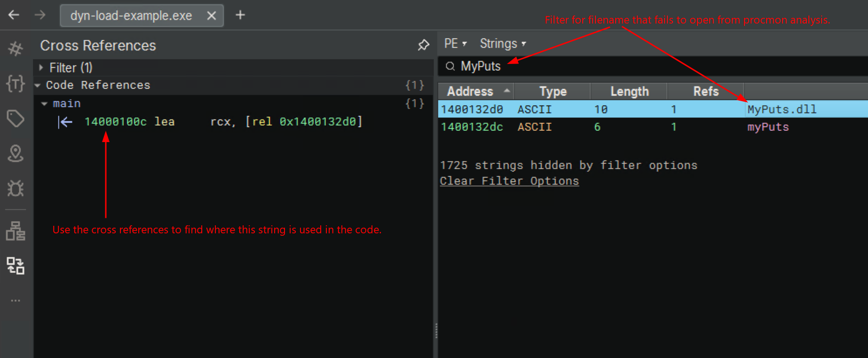Image resolution: width=868 pixels, height=358 pixels.
Task: Open the Strings view dropdown
Action: 502,44
